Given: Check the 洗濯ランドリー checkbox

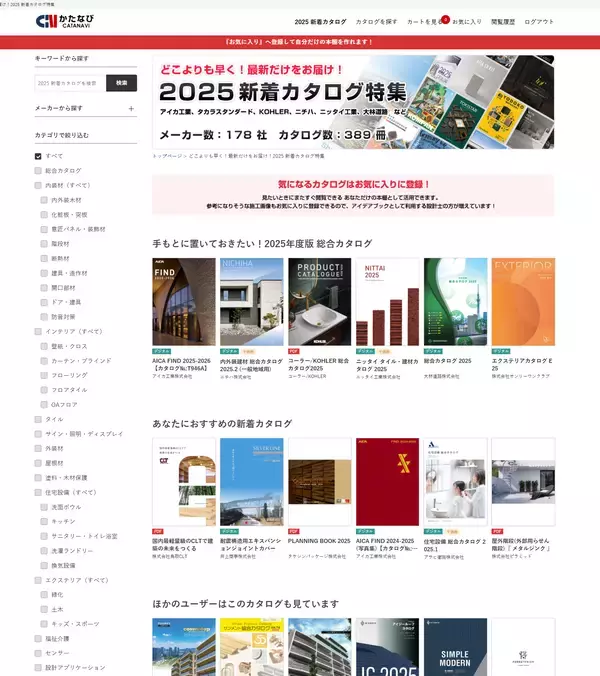Looking at the screenshot, I should click(x=44, y=551).
